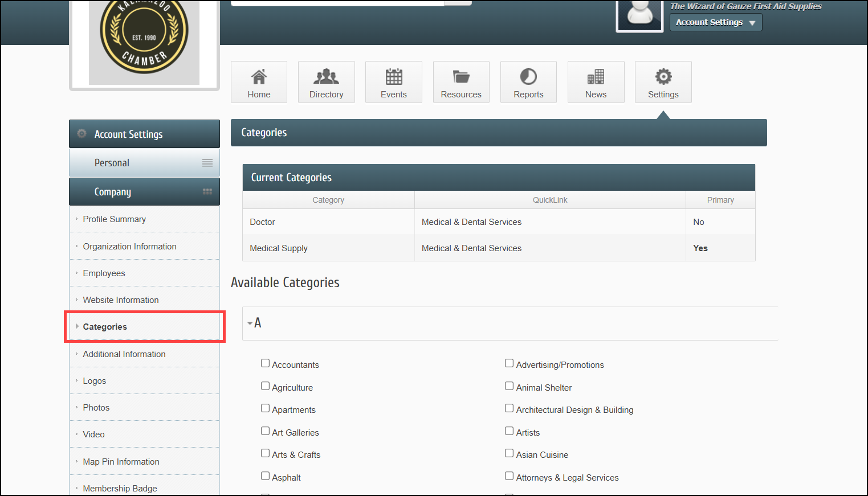The width and height of the screenshot is (868, 496).
Task: Open the Directory people icon
Action: coord(326,77)
